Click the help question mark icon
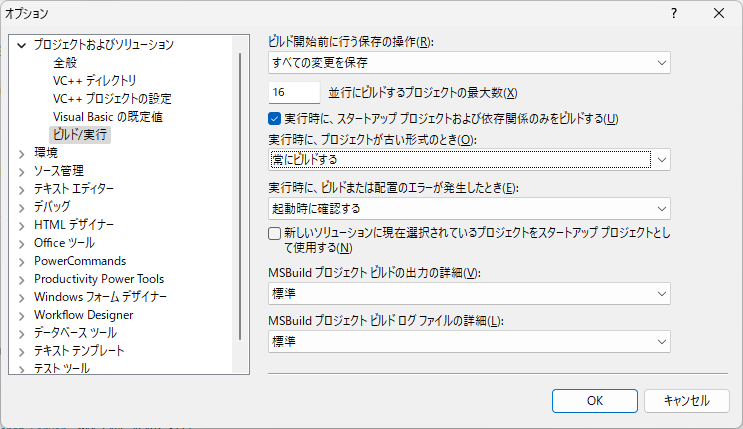The image size is (743, 429). coord(674,14)
